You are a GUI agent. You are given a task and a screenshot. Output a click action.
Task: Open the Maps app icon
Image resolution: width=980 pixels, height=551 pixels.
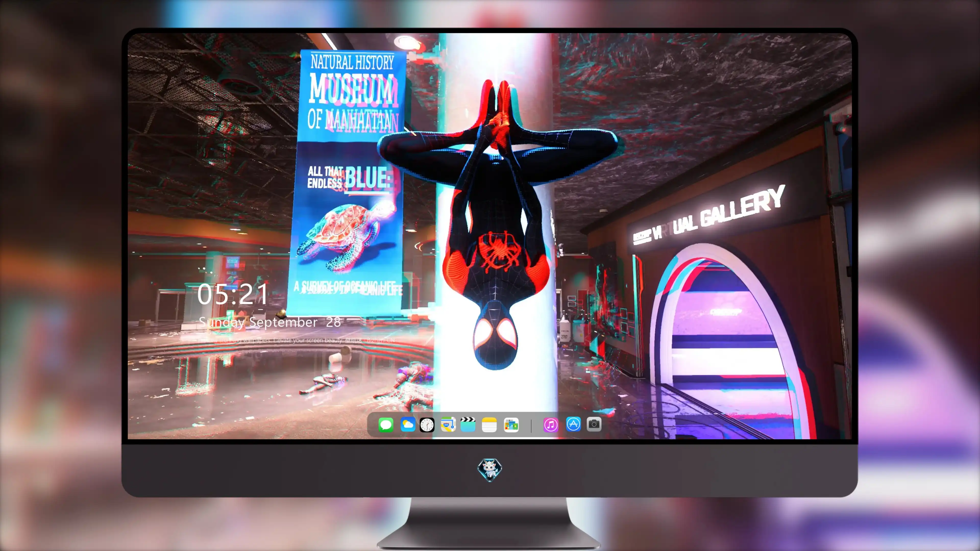click(x=448, y=424)
